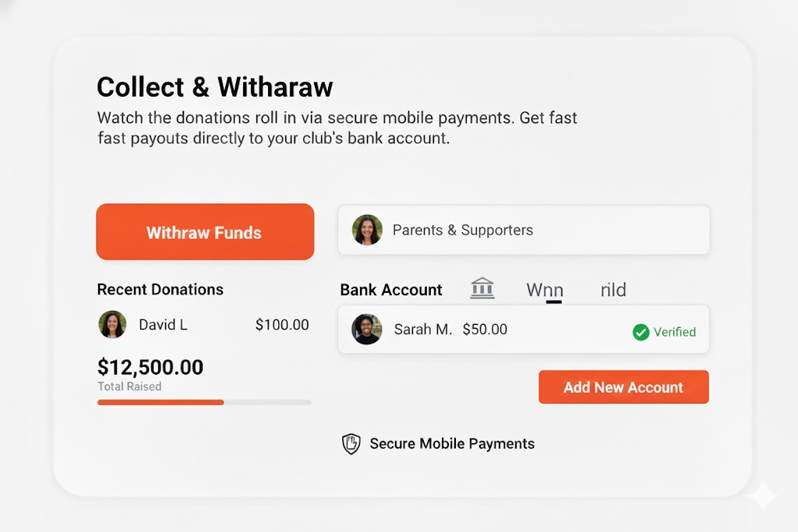Click David L's profile avatar
This screenshot has width=798, height=532.
pos(112,325)
